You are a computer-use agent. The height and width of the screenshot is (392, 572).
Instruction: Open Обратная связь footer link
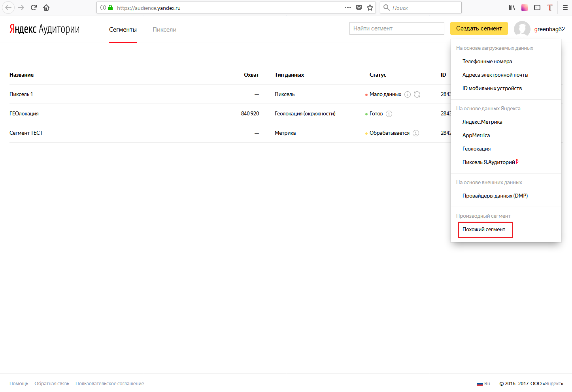point(52,384)
